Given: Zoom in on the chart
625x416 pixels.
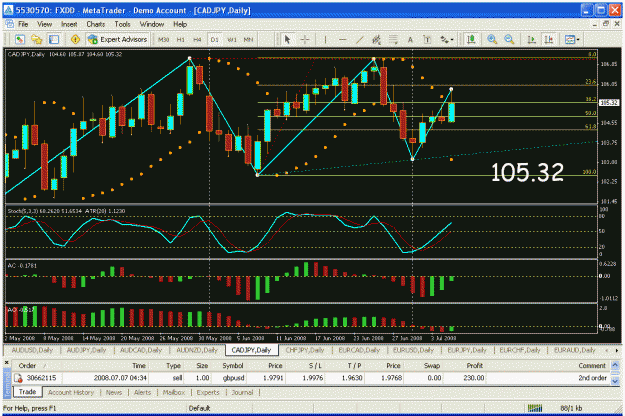Looking at the screenshot, I should tap(492, 39).
